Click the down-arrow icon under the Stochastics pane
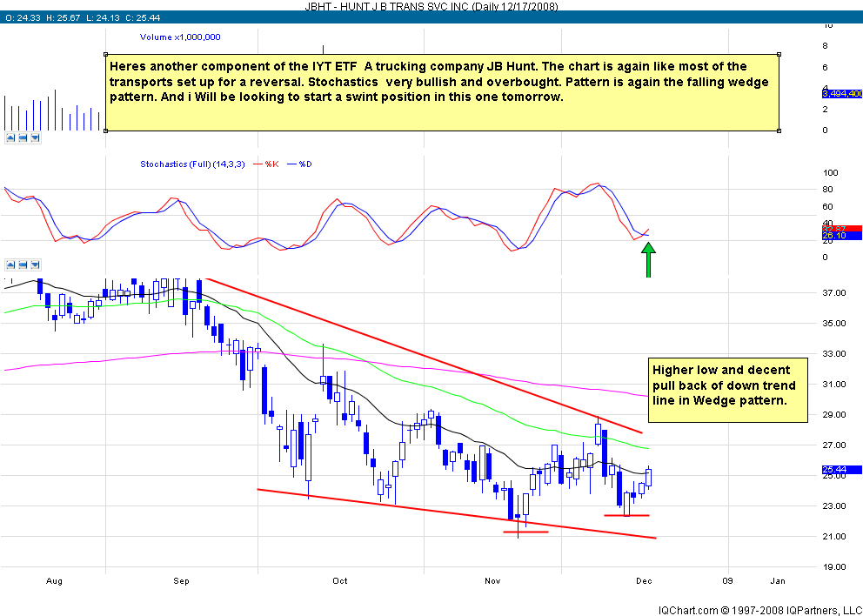Viewport: 863px width, 616px height. [x=35, y=264]
